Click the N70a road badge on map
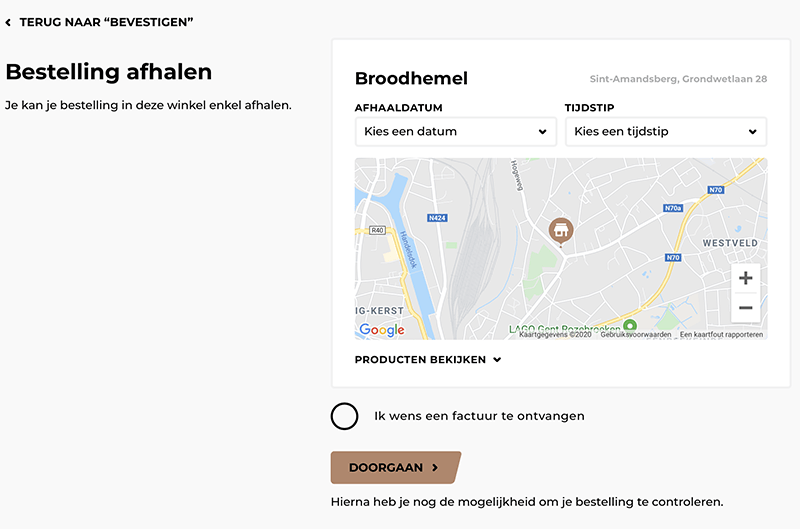The width and height of the screenshot is (800, 529). click(673, 209)
